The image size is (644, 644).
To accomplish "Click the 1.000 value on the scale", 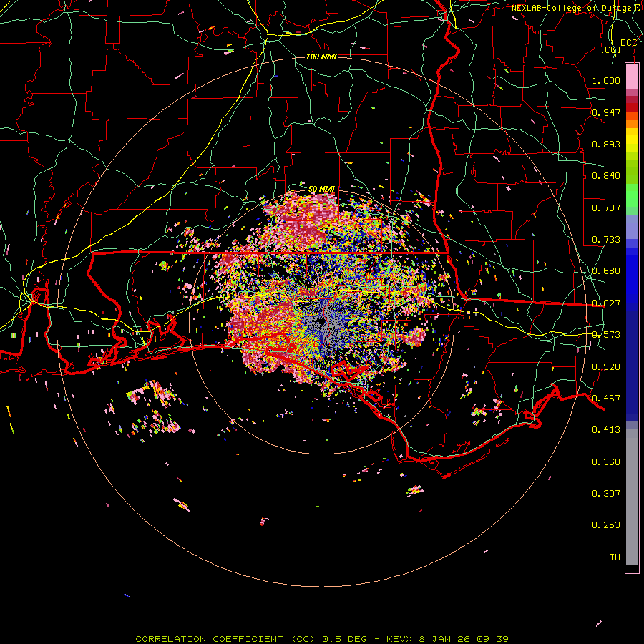I will pos(606,80).
